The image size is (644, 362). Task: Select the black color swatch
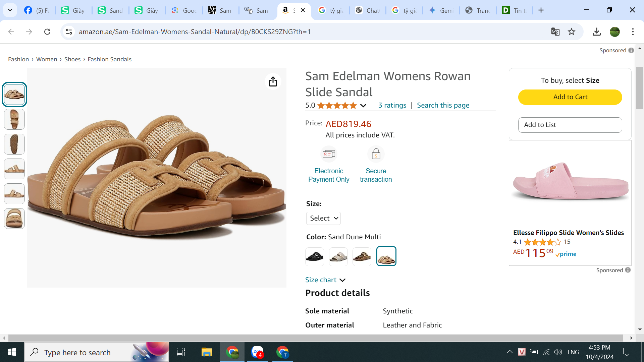(x=315, y=257)
